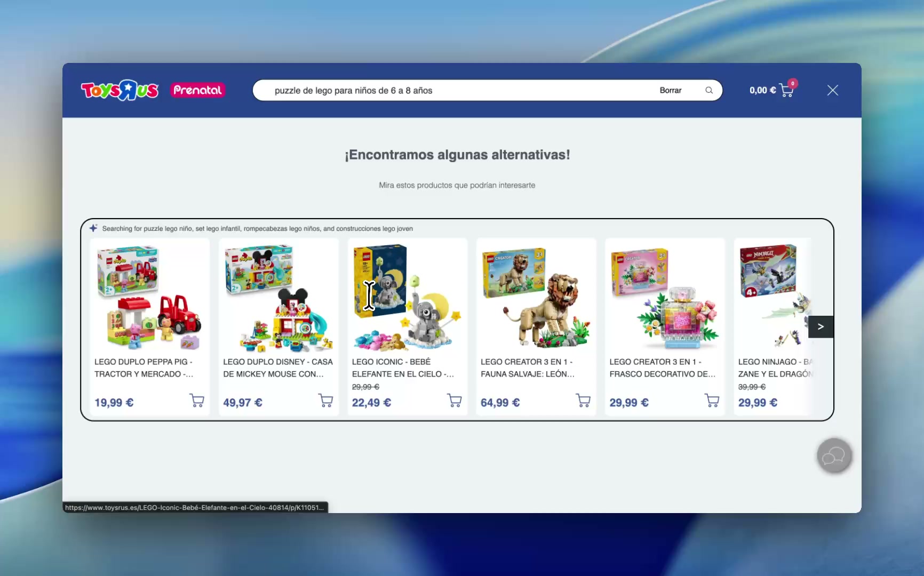Open the chat bubble assistant
Screen dimensions: 924x576
(x=834, y=456)
